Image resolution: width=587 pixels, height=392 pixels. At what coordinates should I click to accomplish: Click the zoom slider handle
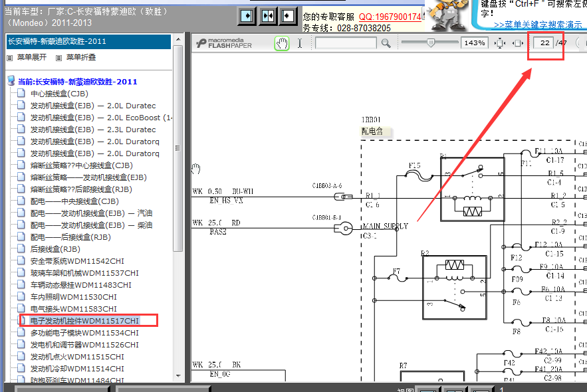coord(431,43)
